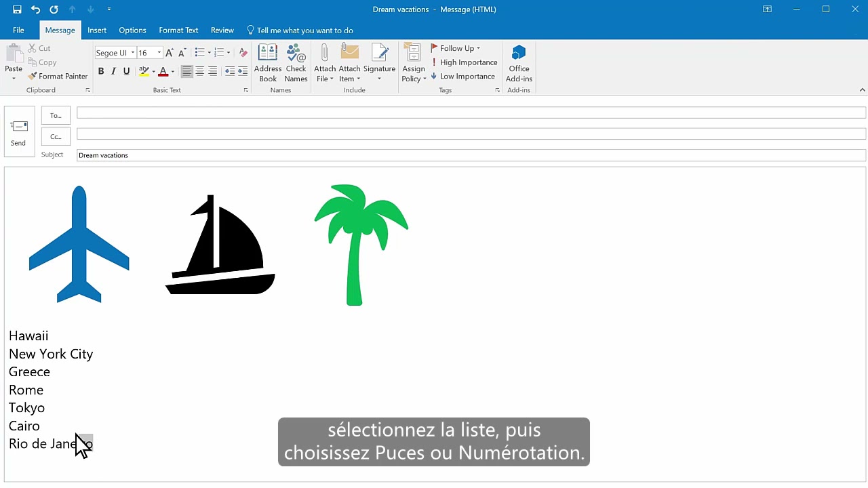This screenshot has height=488, width=868.
Task: Align text right
Action: [212, 71]
